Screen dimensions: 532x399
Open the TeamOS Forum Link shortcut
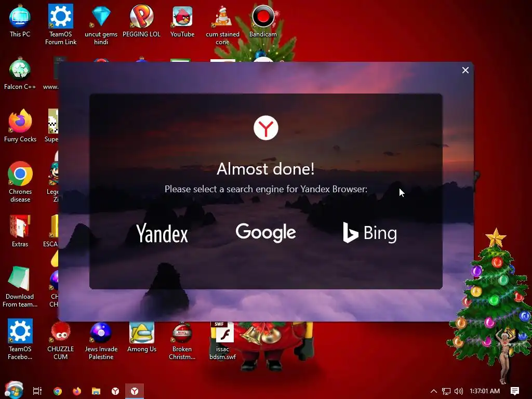coord(61,24)
